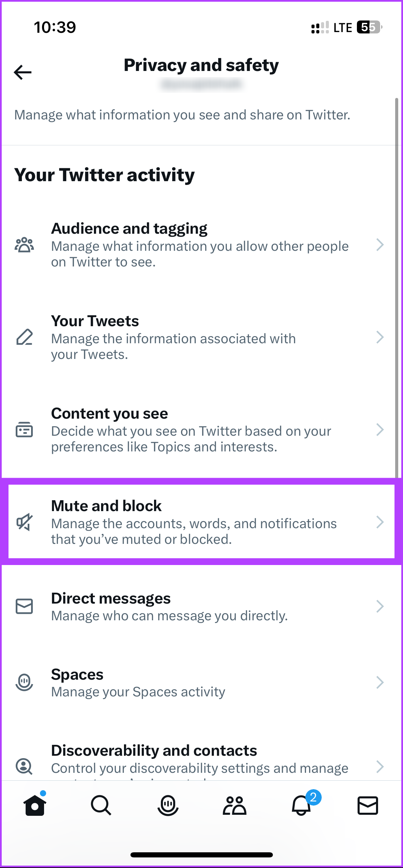The image size is (403, 868).
Task: Open the Notifications bell with badge
Action: point(302,805)
